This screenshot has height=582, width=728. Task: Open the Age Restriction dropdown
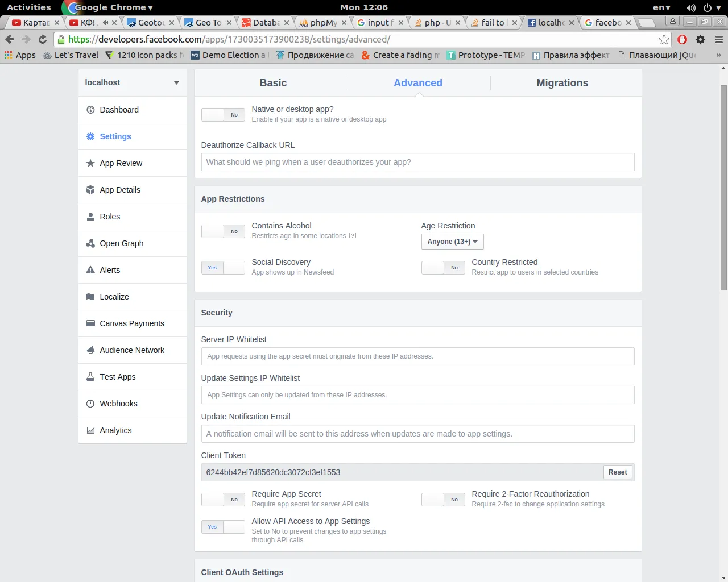453,242
